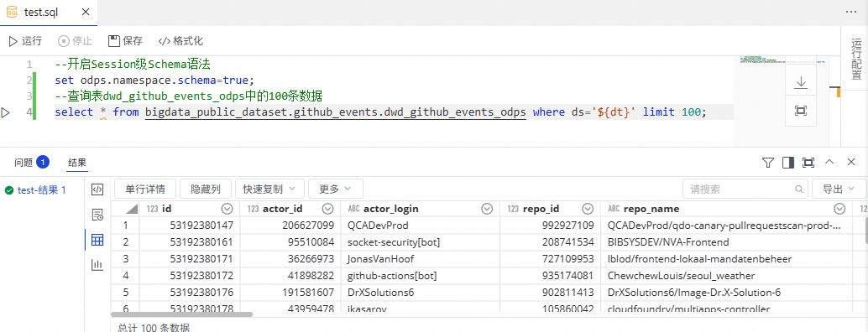Viewport: 868px width, 332px height.
Task: Click the Run (运行) toolbar button
Action: coord(25,41)
